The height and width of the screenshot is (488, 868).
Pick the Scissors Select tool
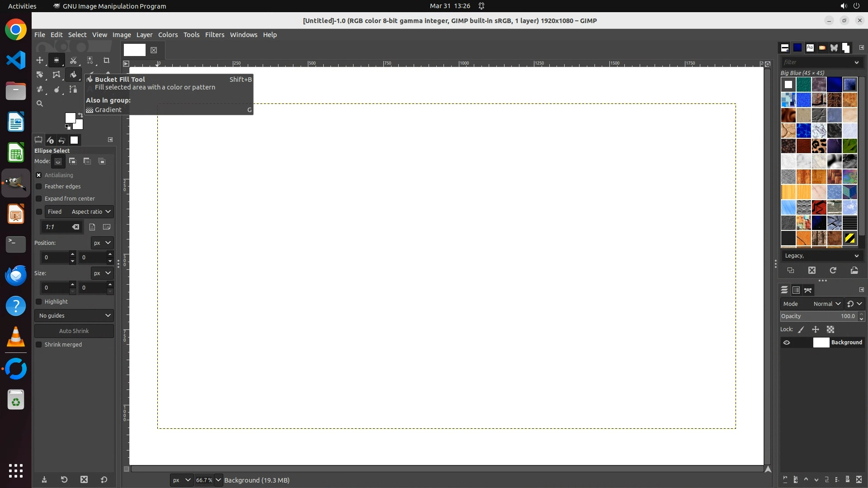coord(73,60)
